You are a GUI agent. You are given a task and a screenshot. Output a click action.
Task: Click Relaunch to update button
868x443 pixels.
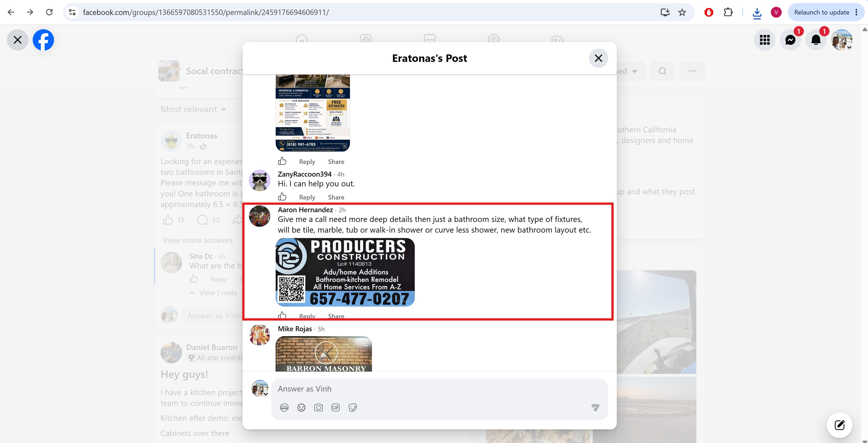pos(822,12)
